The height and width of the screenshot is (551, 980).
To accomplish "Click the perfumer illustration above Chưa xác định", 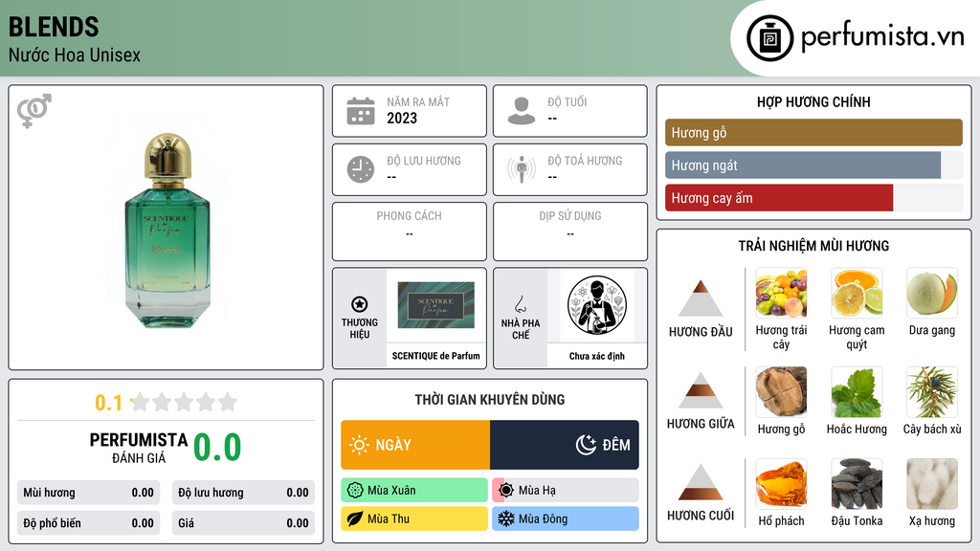I will click(x=597, y=305).
